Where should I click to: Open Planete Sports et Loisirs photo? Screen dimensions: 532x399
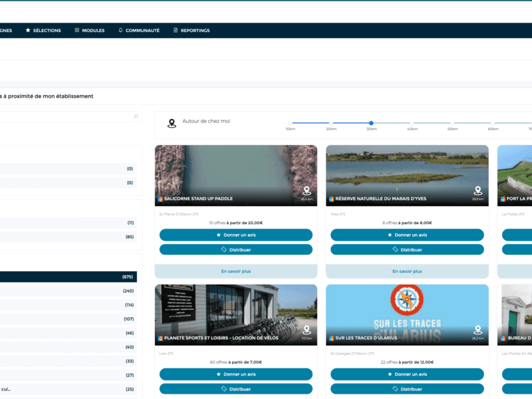coord(236,315)
